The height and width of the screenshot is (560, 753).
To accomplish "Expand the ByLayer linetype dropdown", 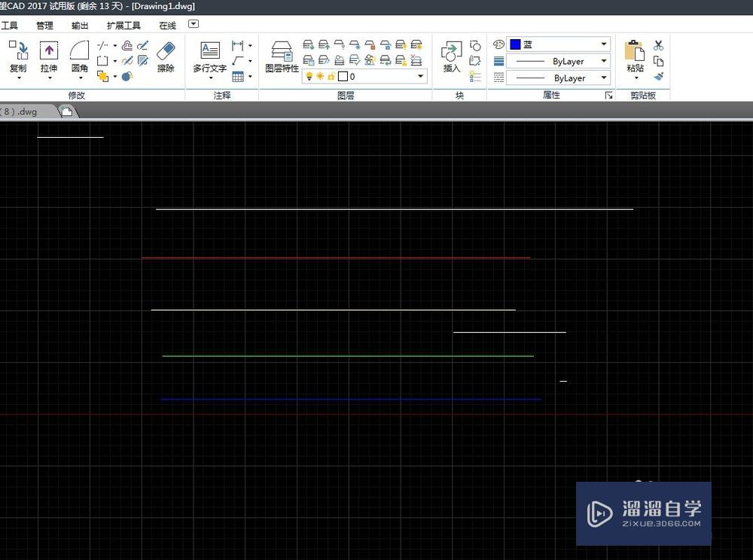I will 603,60.
